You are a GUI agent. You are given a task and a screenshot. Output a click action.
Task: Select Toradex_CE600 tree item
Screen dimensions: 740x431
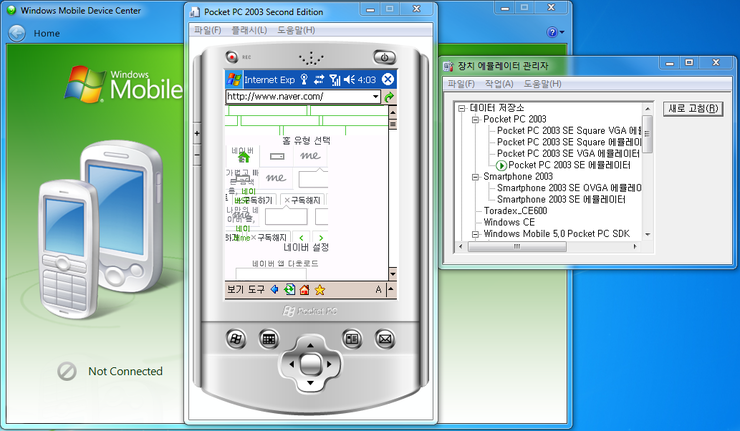[x=515, y=211]
